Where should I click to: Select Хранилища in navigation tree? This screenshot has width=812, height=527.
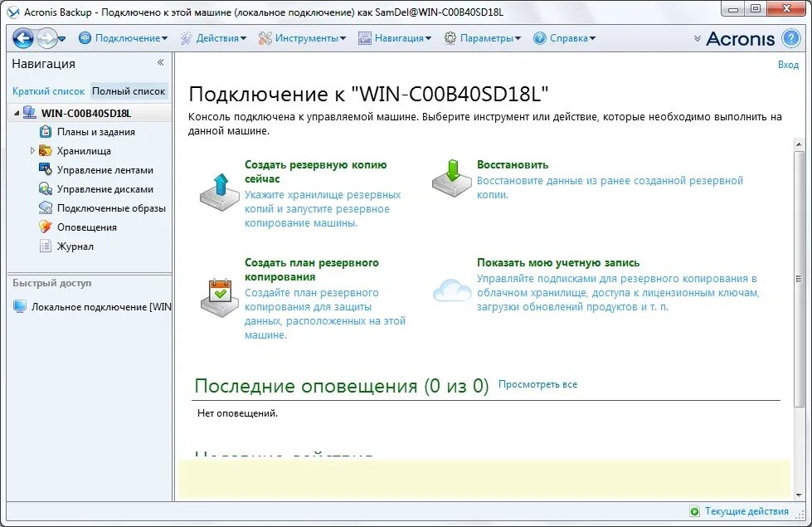[x=84, y=151]
